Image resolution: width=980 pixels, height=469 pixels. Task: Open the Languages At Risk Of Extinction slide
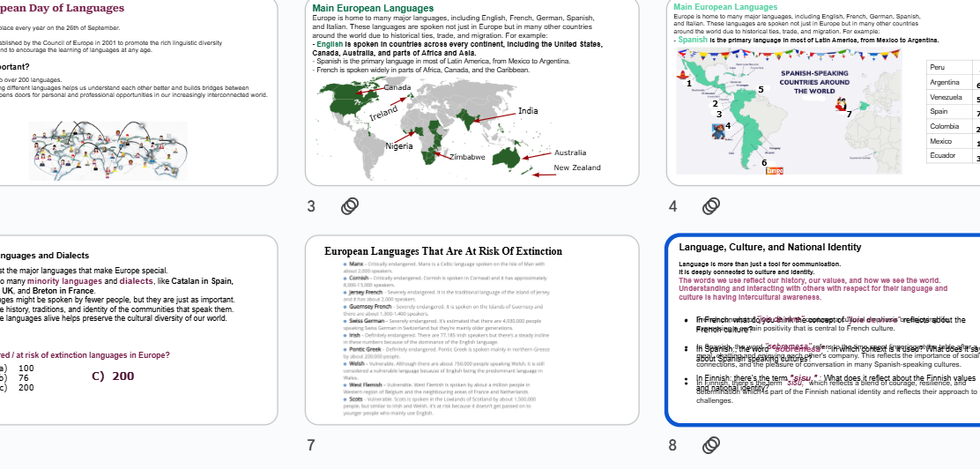click(471, 331)
